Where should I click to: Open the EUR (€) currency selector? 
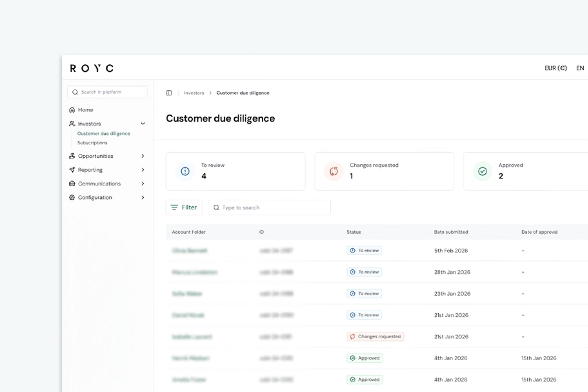pos(556,68)
